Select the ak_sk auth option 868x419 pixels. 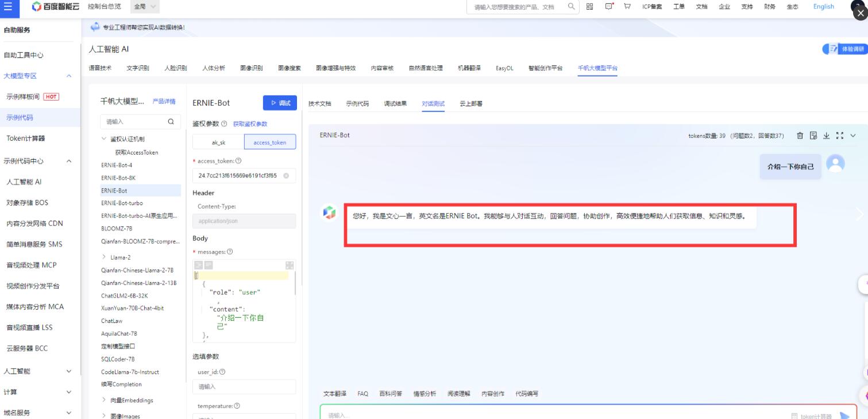tap(218, 142)
